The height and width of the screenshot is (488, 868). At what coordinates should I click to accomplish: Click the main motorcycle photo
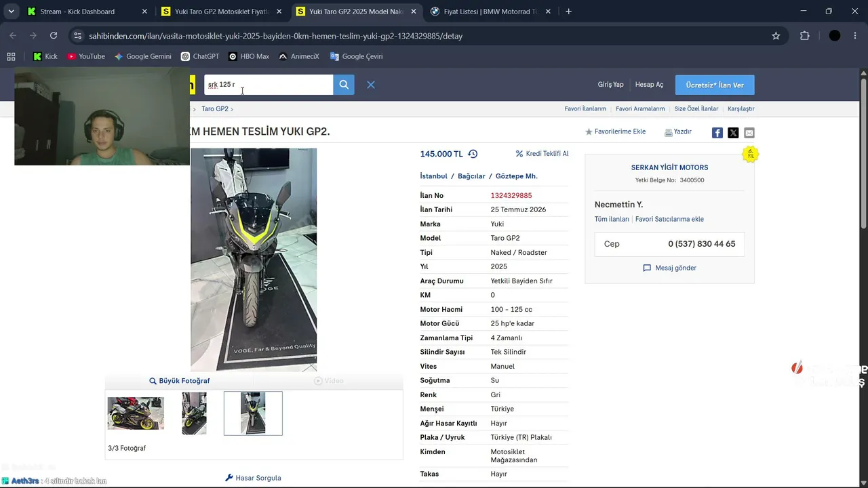[254, 260]
